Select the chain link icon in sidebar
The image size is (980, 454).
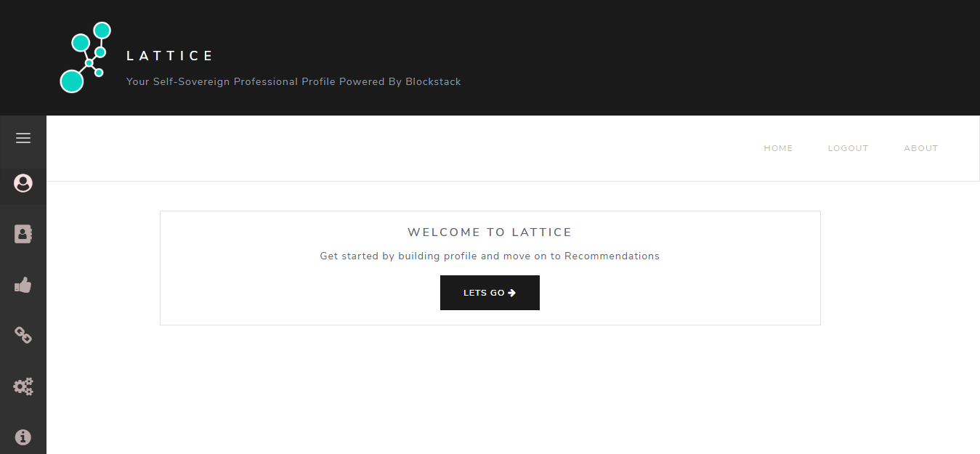pos(23,335)
